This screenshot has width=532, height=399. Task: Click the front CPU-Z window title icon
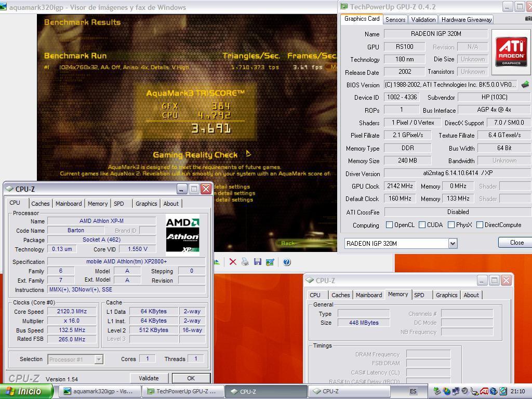[9, 189]
